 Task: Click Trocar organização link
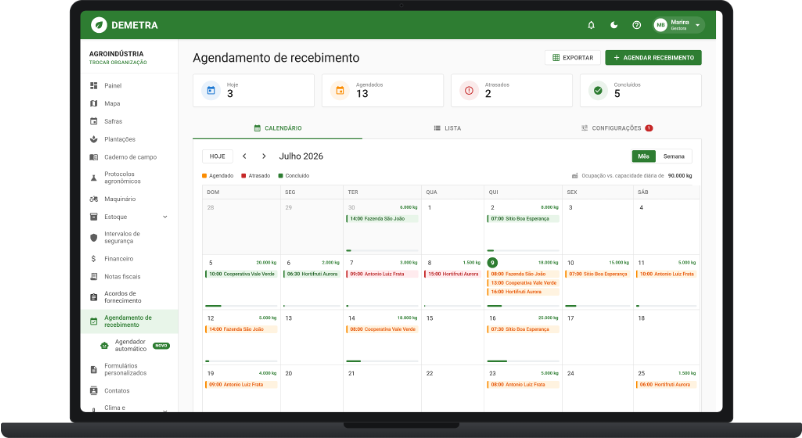[x=118, y=62]
